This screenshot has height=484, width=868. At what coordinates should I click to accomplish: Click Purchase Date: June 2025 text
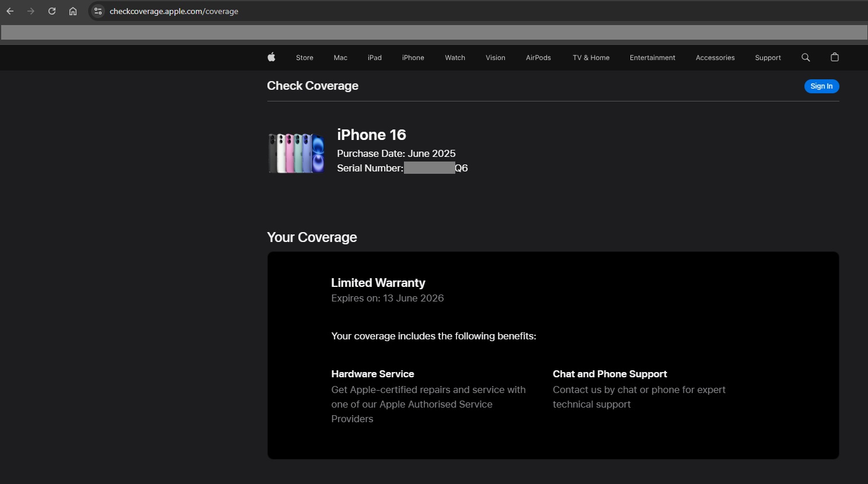[396, 153]
